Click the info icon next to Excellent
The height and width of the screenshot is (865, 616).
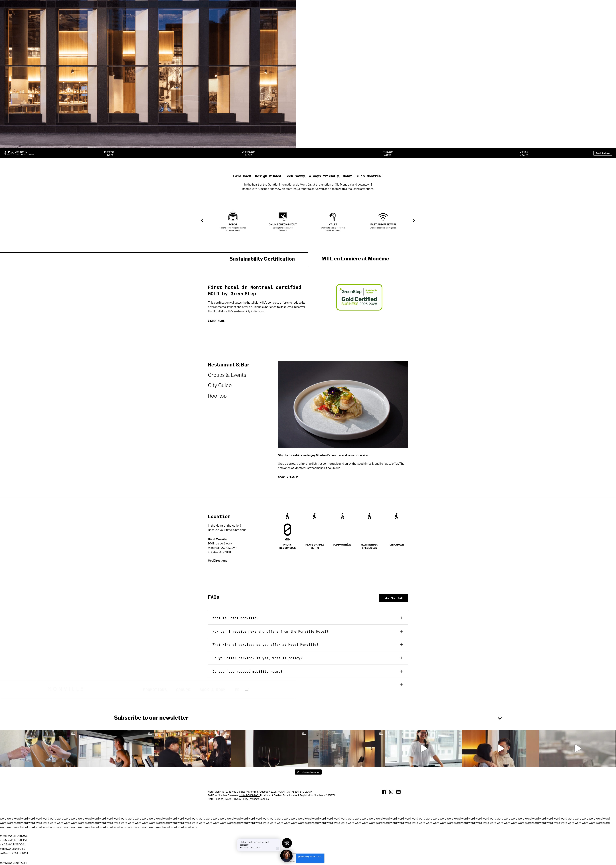26,152
